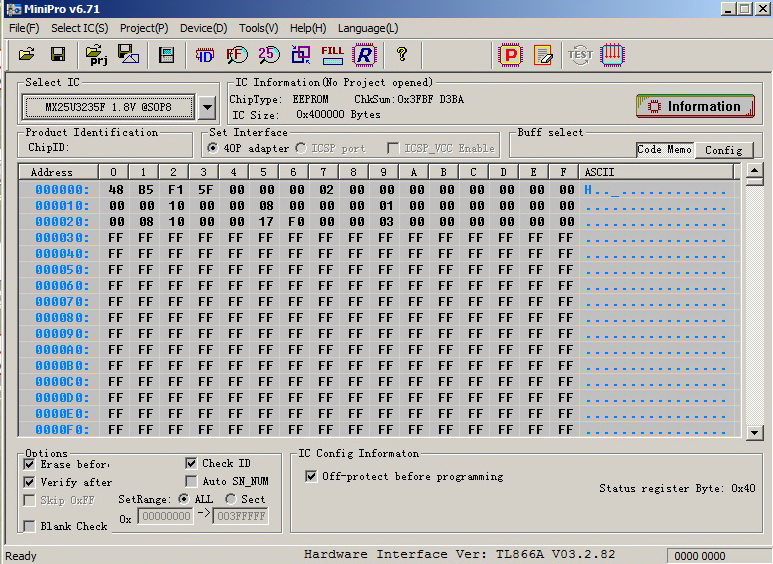The width and height of the screenshot is (773, 564).
Task: Click the FILL buffer toolbar icon
Action: click(332, 54)
